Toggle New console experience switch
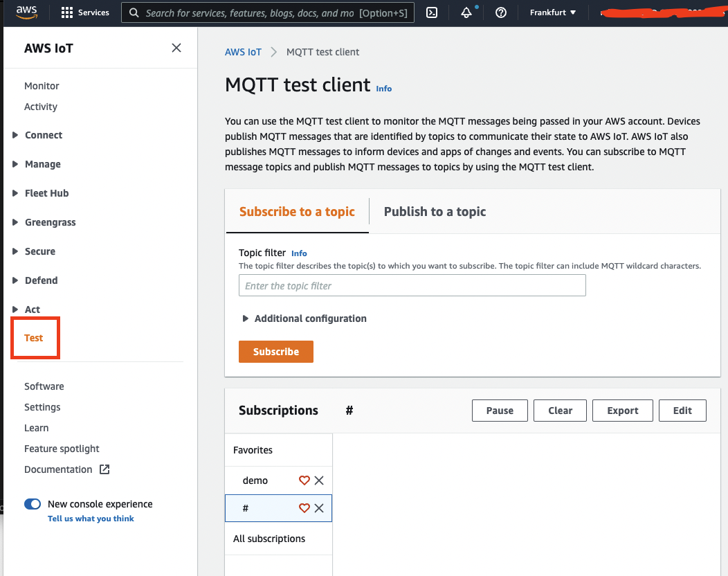728x576 pixels. [33, 504]
